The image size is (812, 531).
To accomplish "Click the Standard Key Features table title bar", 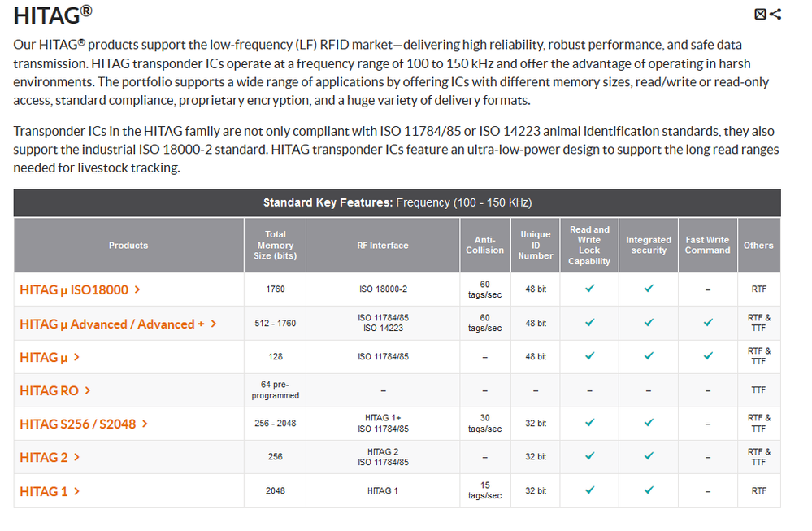I will coord(397,202).
